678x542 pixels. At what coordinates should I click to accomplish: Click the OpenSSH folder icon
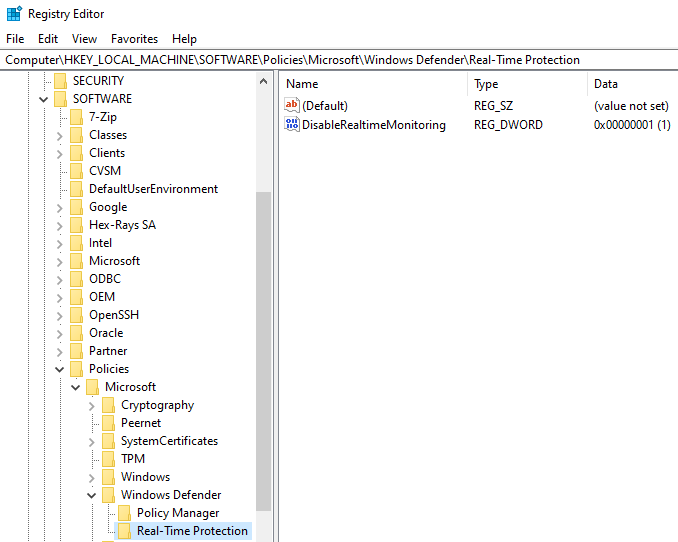(x=76, y=315)
